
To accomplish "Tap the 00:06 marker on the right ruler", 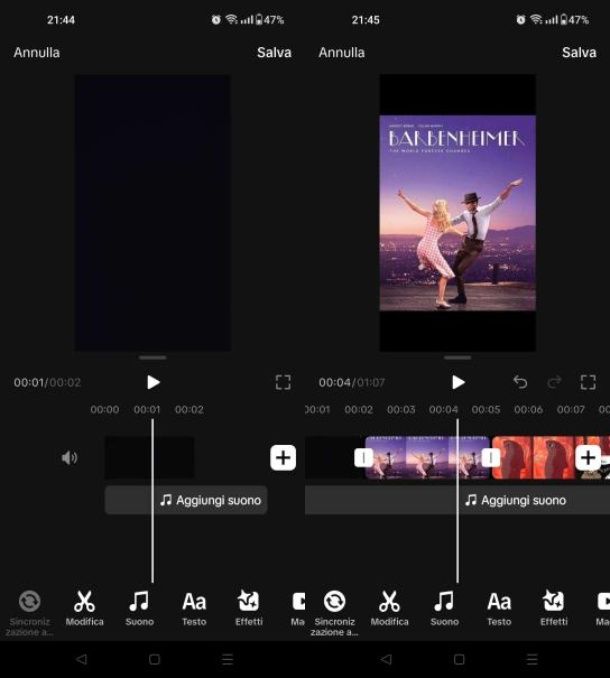I will pos(528,409).
